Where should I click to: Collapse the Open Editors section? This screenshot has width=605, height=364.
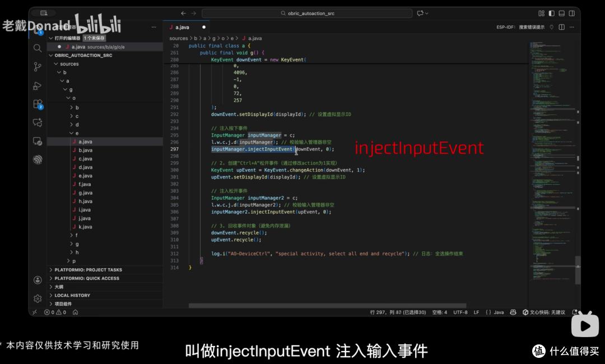point(51,38)
